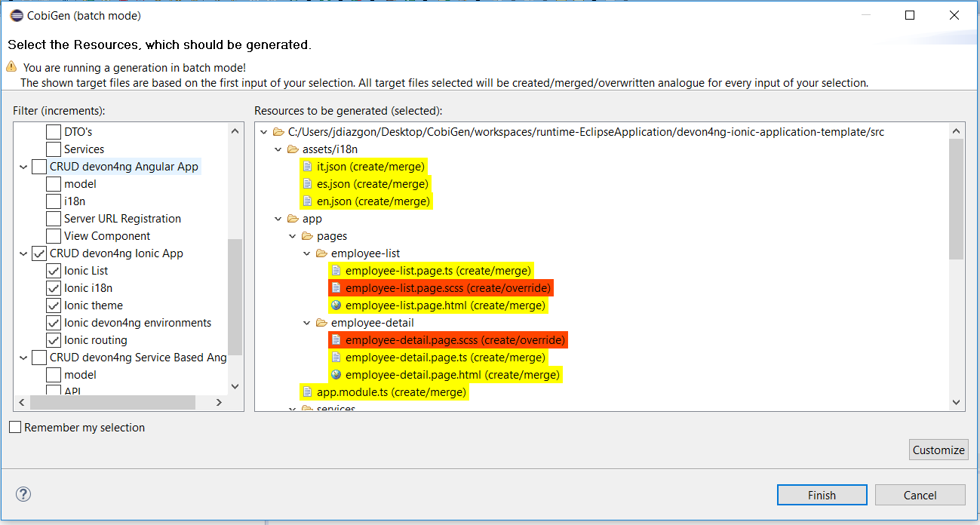Select employee-list.page.ts in the tree
Image resolution: width=980 pixels, height=525 pixels.
(438, 271)
